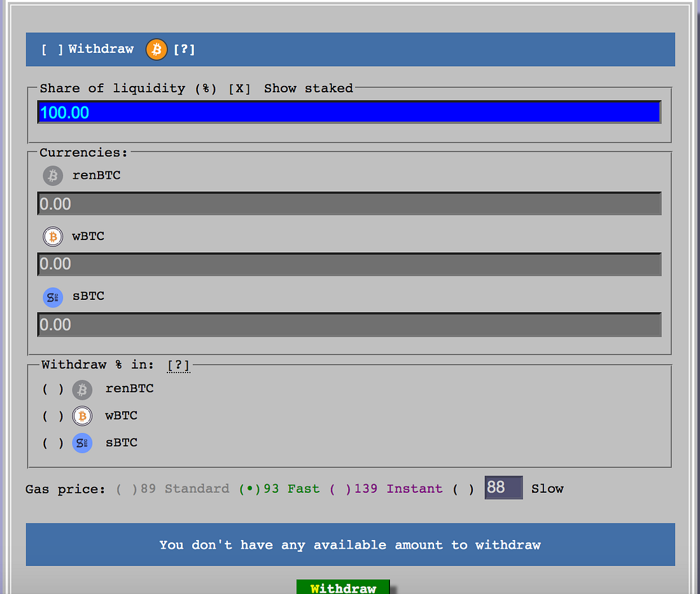Image resolution: width=700 pixels, height=594 pixels.
Task: Click the 'sBTC' label in Currencies
Action: [x=88, y=295]
